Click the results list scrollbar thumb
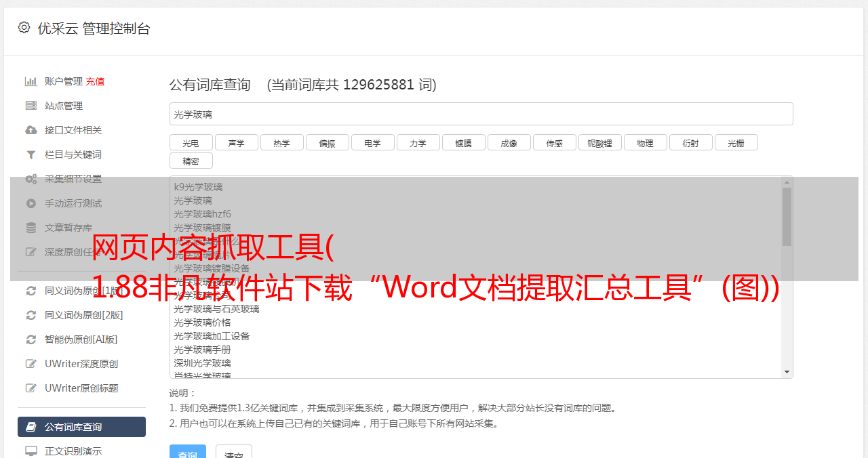The height and width of the screenshot is (458, 868). (x=787, y=217)
